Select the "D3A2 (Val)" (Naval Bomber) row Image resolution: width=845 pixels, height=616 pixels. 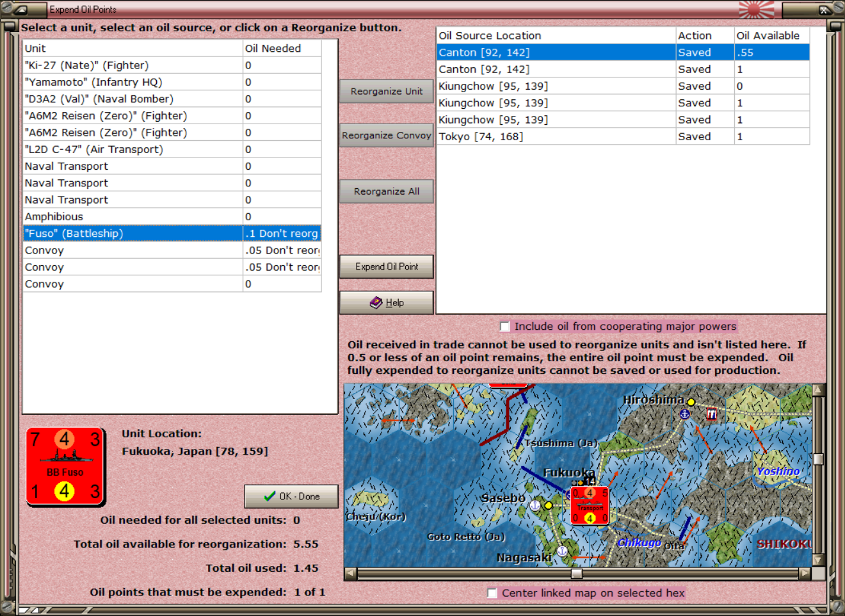coord(172,99)
